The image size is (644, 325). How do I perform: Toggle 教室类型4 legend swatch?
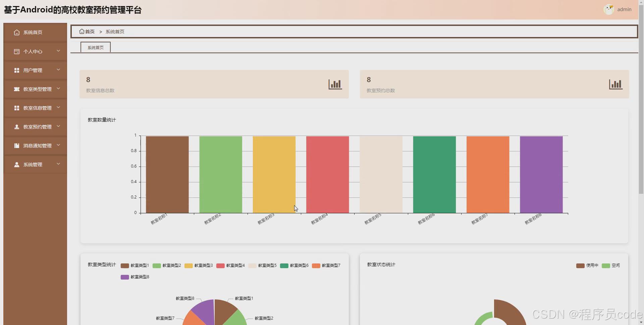coord(220,266)
